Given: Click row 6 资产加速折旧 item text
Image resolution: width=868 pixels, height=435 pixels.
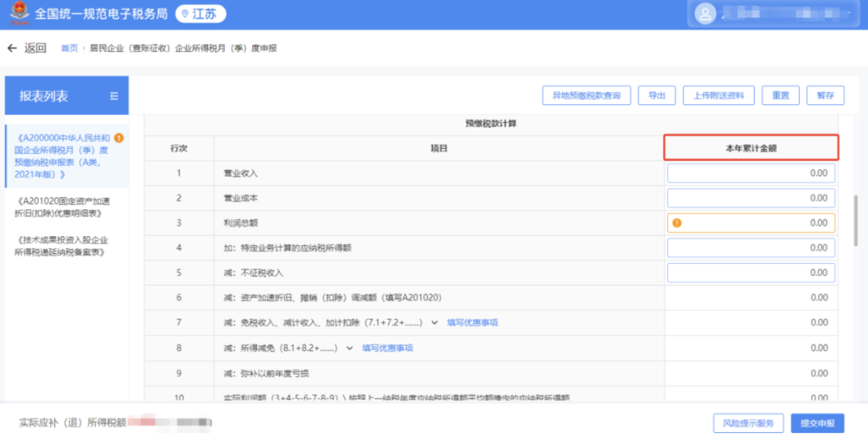Looking at the screenshot, I should (332, 298).
